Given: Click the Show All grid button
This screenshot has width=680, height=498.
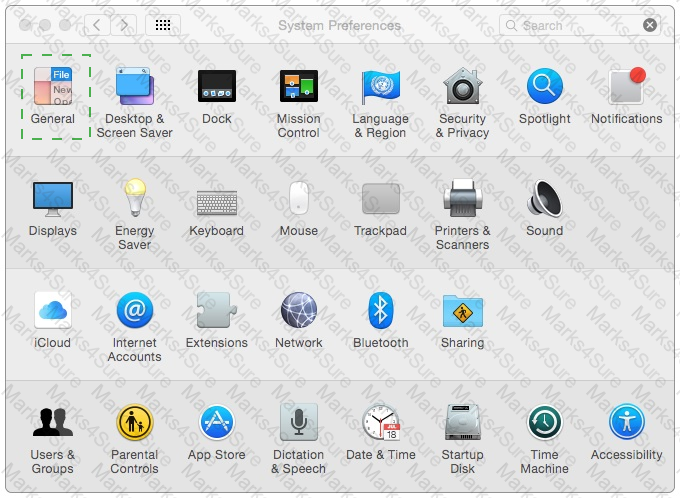Looking at the screenshot, I should click(163, 25).
